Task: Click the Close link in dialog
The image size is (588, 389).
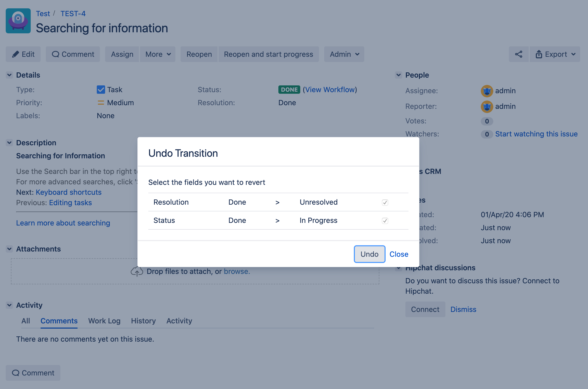Action: tap(399, 254)
